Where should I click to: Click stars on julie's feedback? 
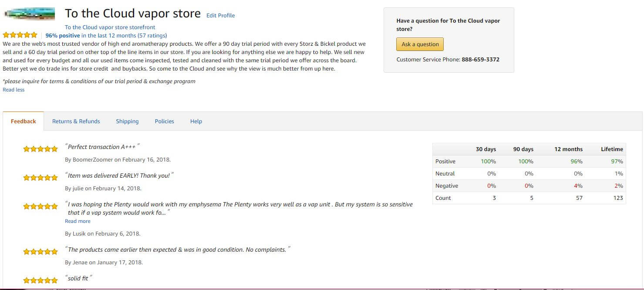[x=40, y=178]
